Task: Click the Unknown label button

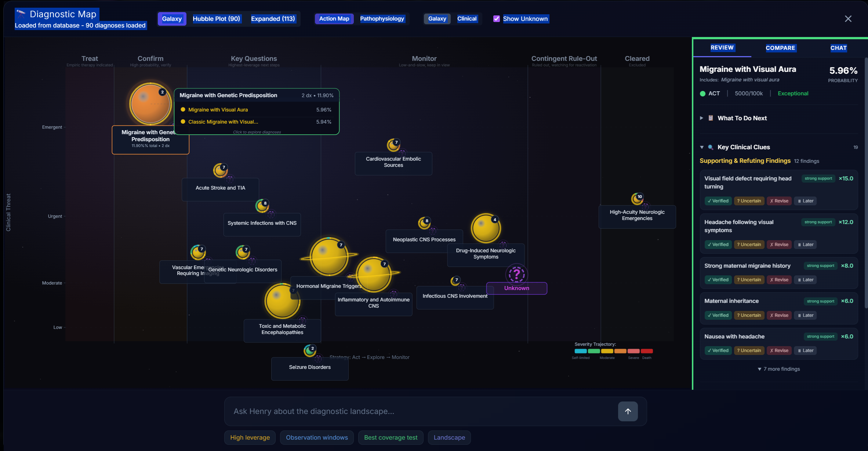Action: [x=516, y=288]
